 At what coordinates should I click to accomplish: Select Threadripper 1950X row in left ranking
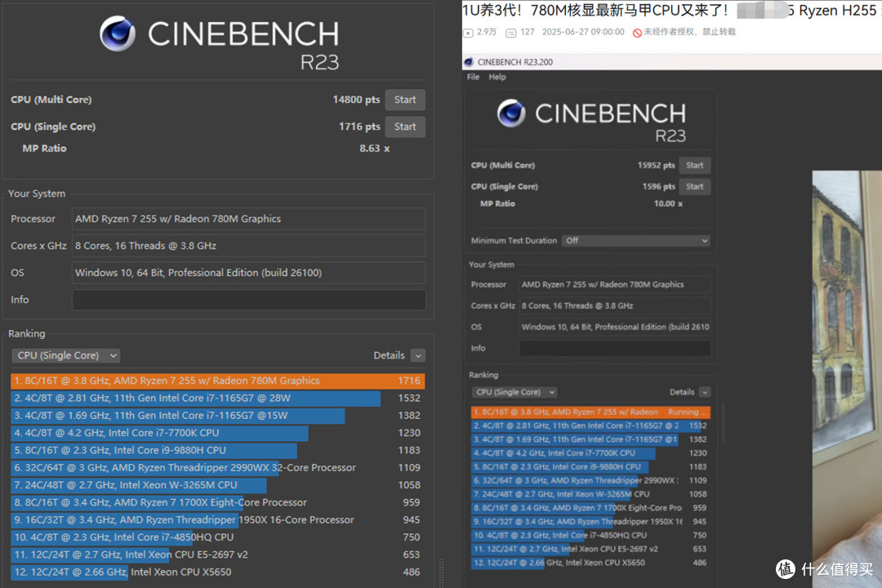pyautogui.click(x=218, y=520)
